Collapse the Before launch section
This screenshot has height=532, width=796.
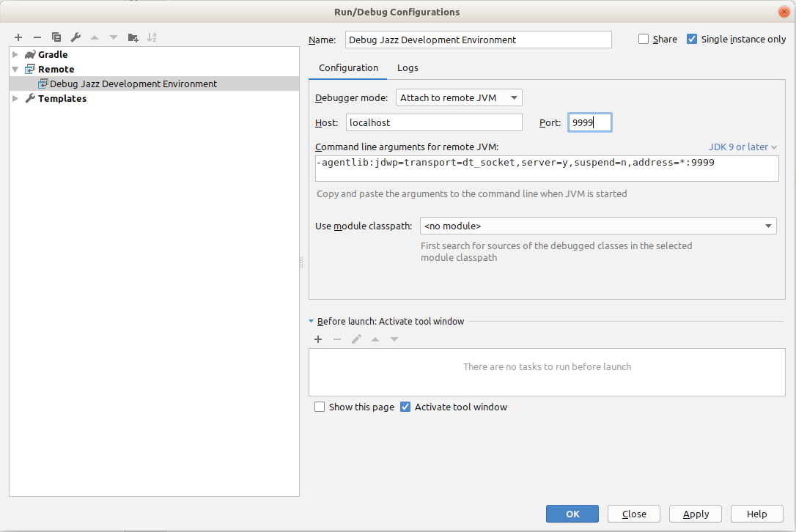312,322
